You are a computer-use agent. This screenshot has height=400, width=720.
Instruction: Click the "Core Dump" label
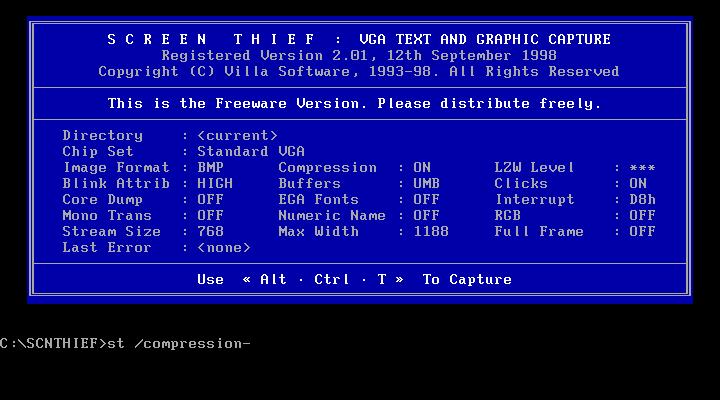tap(102, 200)
